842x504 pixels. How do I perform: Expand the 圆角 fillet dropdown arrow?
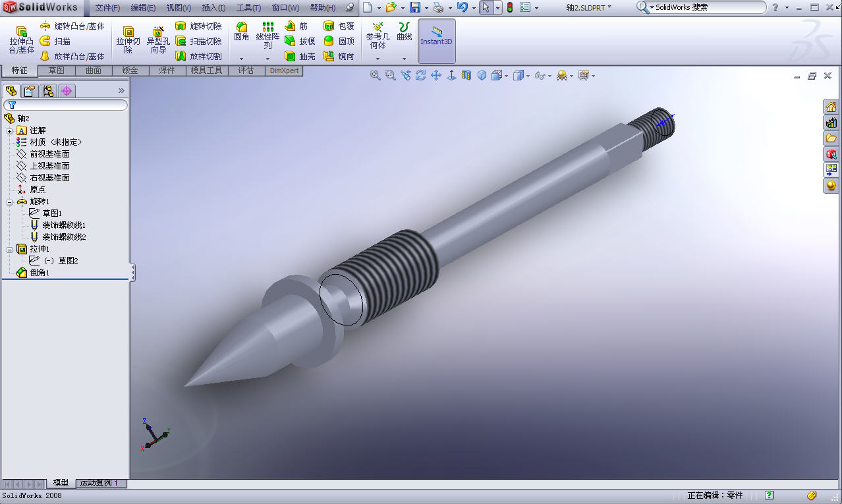pos(242,59)
